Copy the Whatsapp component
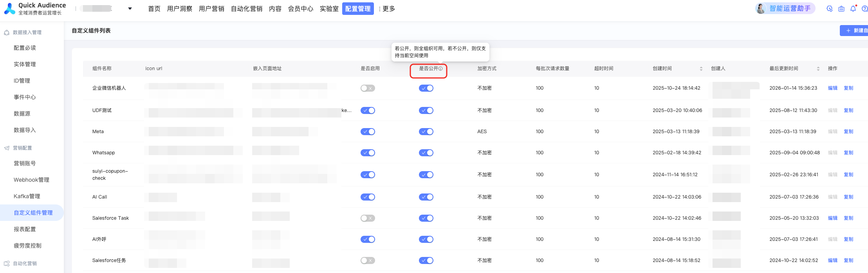The height and width of the screenshot is (273, 868). tap(848, 153)
